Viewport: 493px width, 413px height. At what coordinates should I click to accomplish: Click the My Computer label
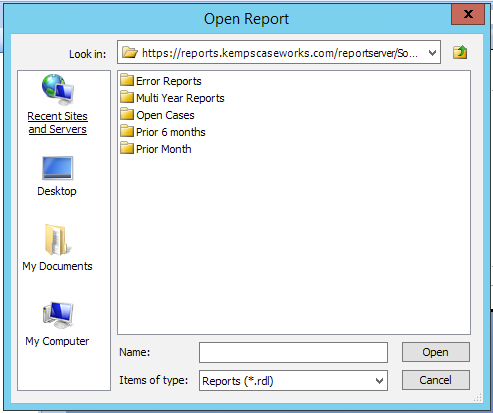57,341
